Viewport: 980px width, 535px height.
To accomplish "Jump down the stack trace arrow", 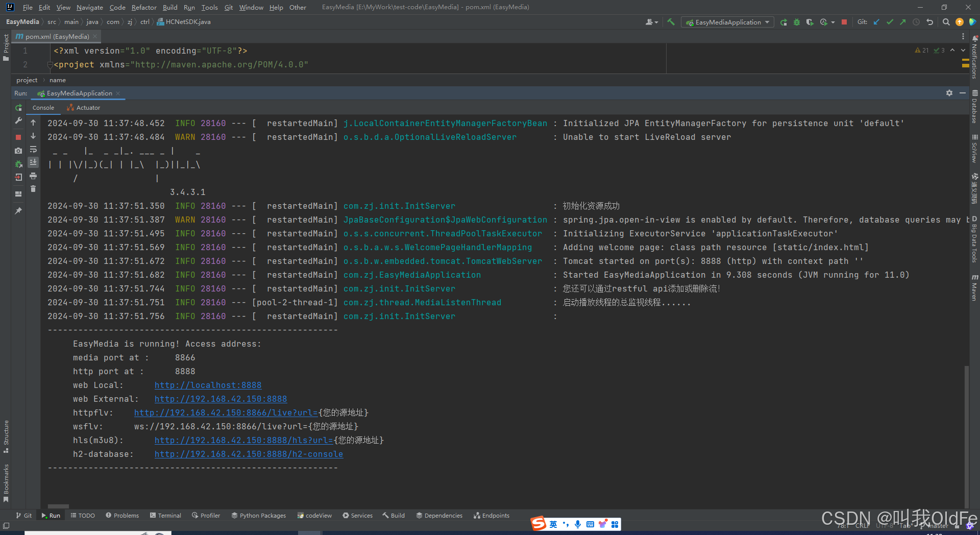I will [x=33, y=136].
